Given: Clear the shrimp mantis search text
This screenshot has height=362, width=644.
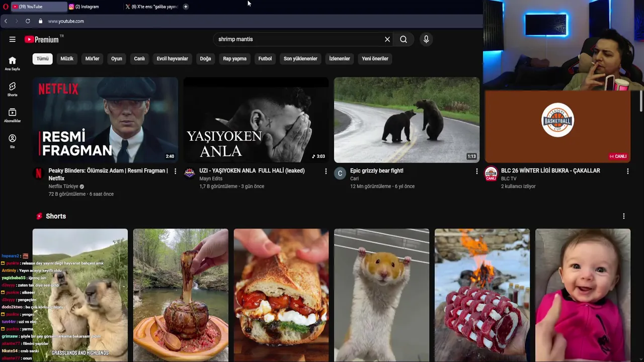Looking at the screenshot, I should coord(387,39).
